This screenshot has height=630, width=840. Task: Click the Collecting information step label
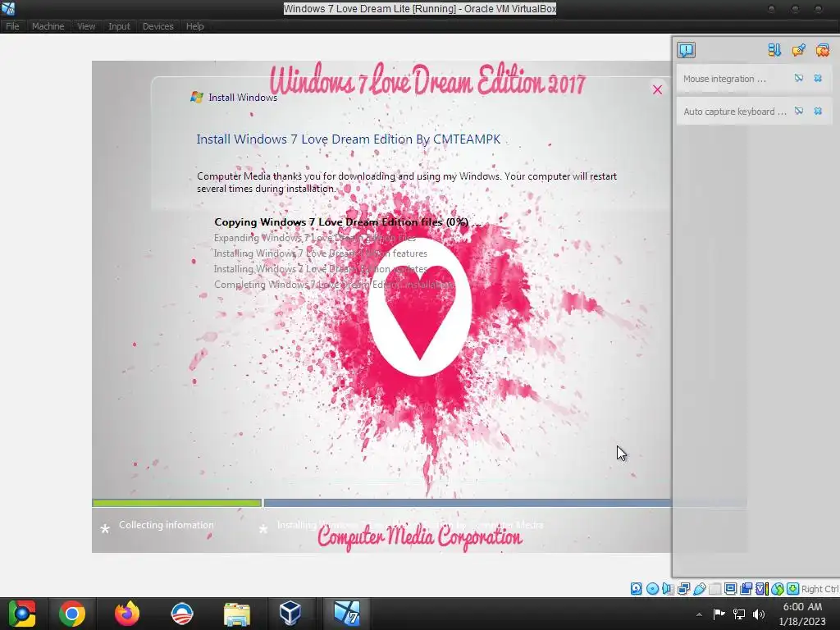click(x=166, y=525)
